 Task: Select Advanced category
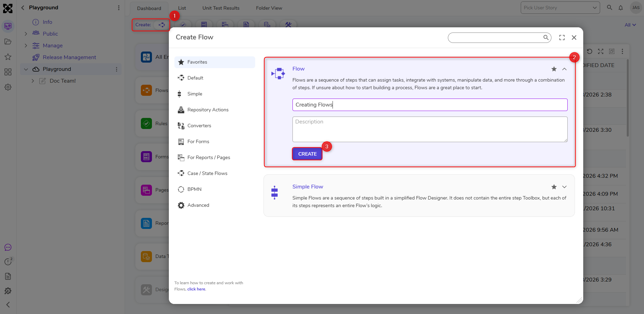coord(215,205)
